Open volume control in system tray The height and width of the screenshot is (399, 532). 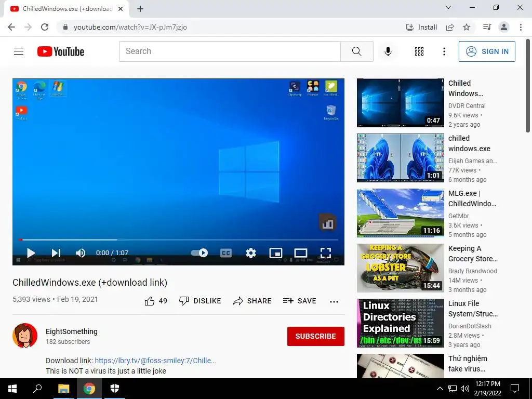coord(465,389)
